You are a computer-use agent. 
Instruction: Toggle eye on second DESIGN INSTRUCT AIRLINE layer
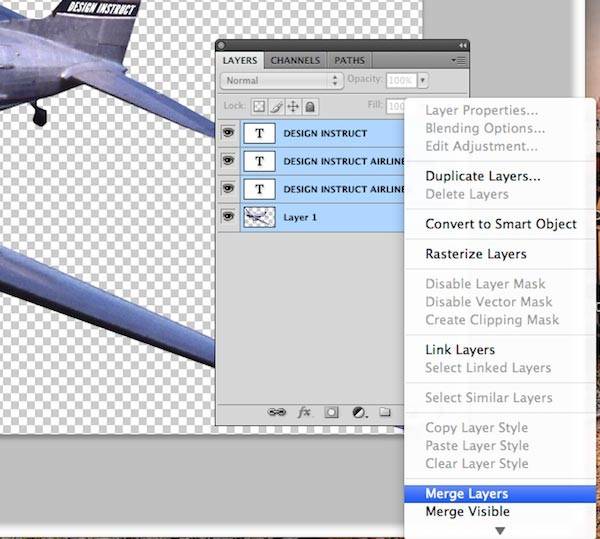[x=228, y=188]
